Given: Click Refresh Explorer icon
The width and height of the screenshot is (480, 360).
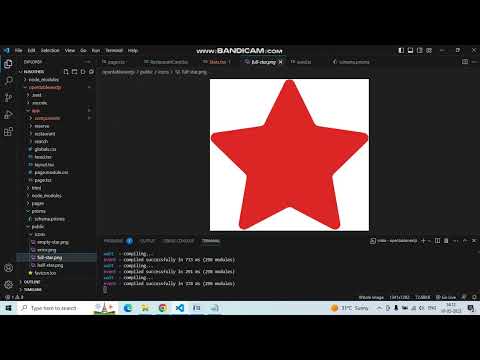Looking at the screenshot, I should tap(83, 72).
